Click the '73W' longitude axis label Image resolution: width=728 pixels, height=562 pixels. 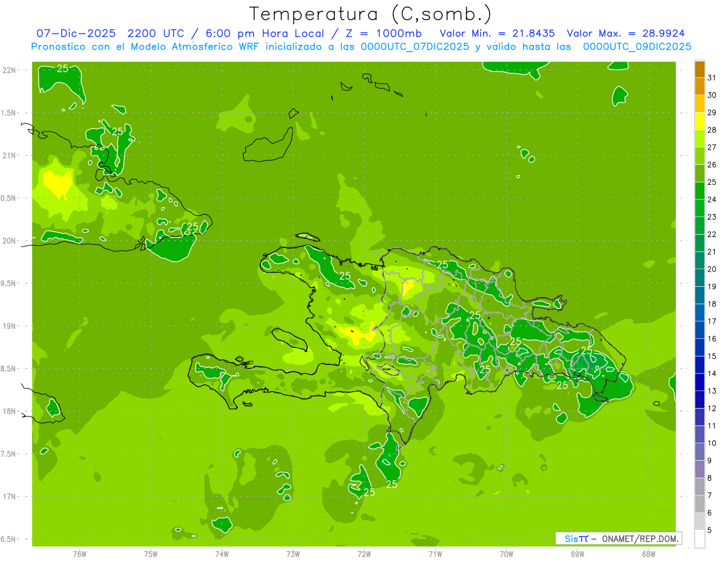tap(293, 554)
